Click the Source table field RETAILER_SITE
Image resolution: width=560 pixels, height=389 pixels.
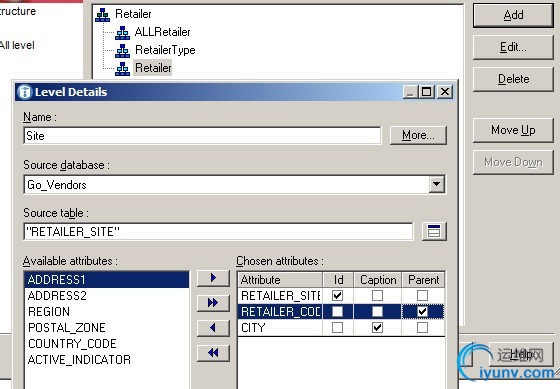(219, 231)
